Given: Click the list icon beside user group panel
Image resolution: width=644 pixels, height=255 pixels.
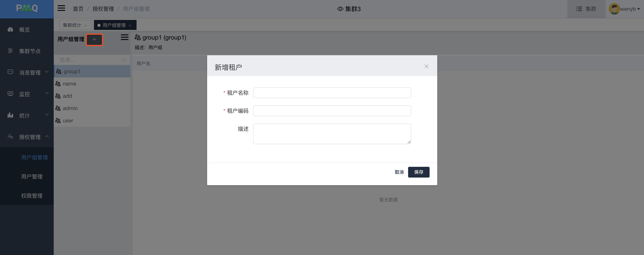Looking at the screenshot, I should 124,38.
